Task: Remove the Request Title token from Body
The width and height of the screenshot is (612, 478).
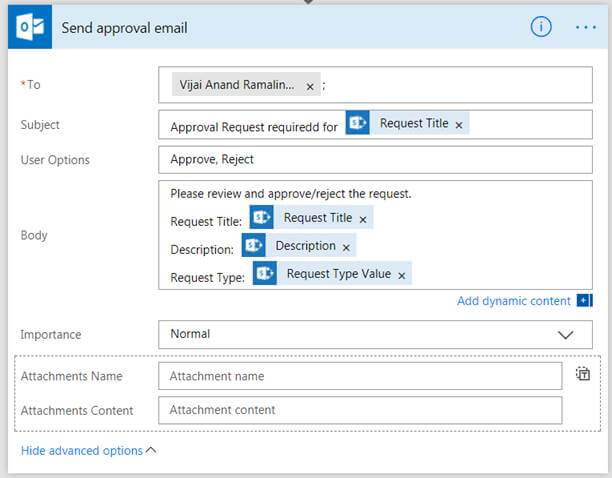Action: tap(363, 219)
